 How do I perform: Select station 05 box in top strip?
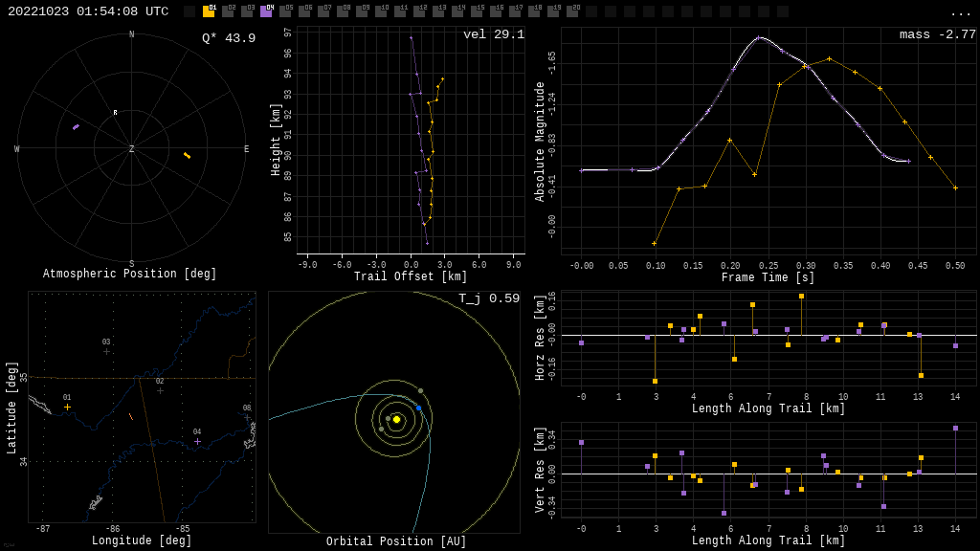coord(285,11)
